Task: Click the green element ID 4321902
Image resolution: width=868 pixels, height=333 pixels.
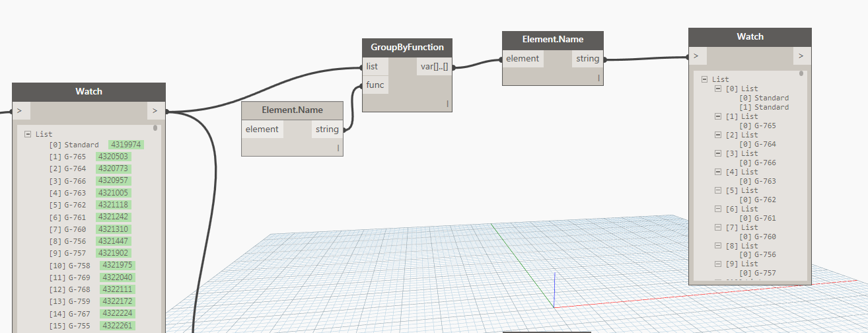Action: [x=113, y=253]
